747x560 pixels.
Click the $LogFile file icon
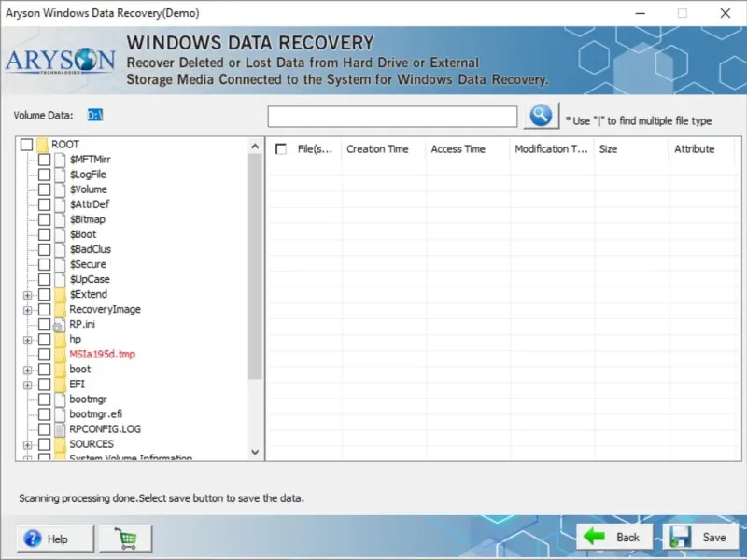(60, 175)
